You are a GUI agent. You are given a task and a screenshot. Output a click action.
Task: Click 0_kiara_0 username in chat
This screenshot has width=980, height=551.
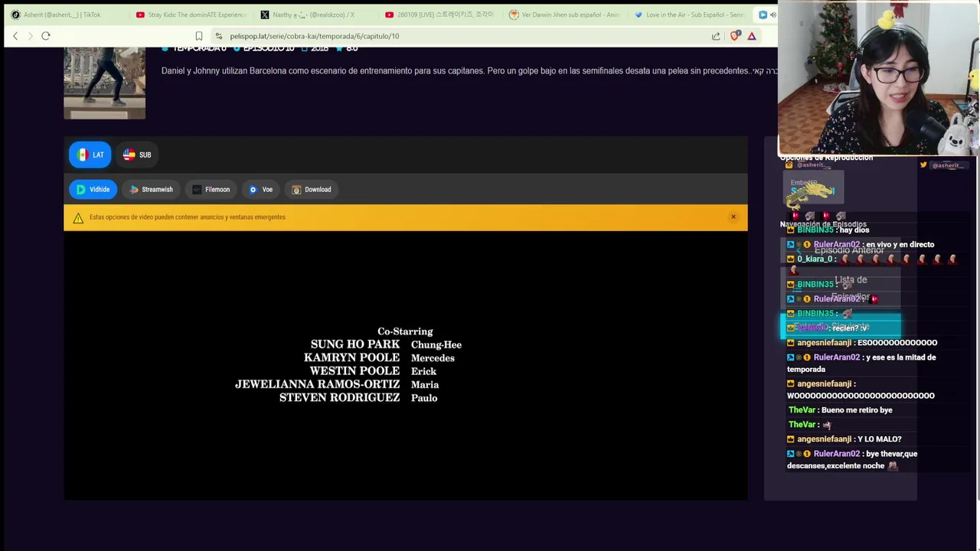814,259
